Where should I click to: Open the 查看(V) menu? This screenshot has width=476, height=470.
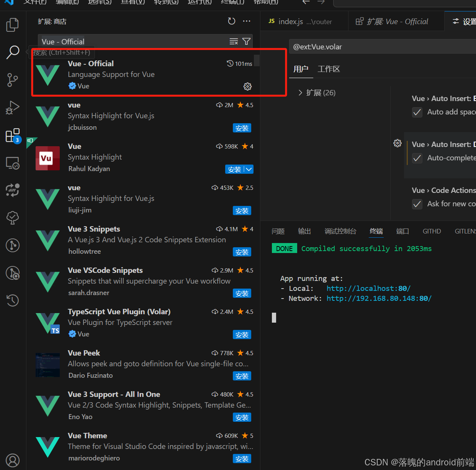tap(133, 2)
